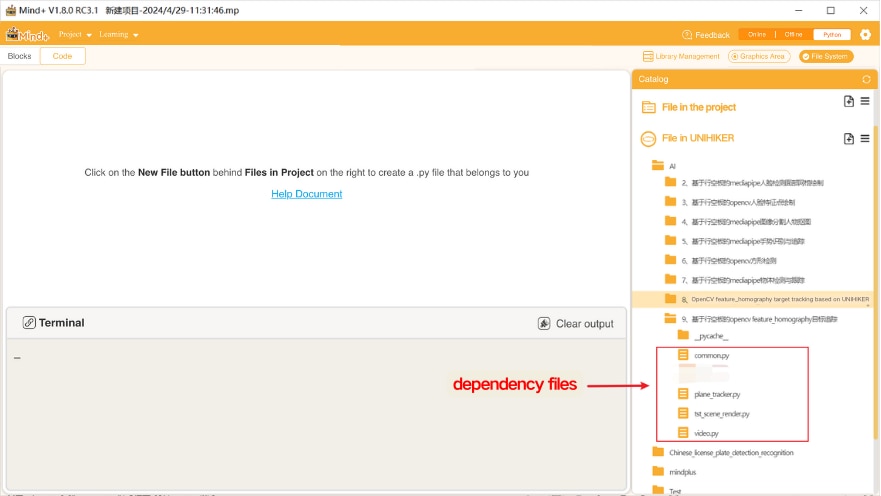This screenshot has width=881, height=496.
Task: Open hamburger menu for File in UNIHIKER
Action: (x=865, y=138)
